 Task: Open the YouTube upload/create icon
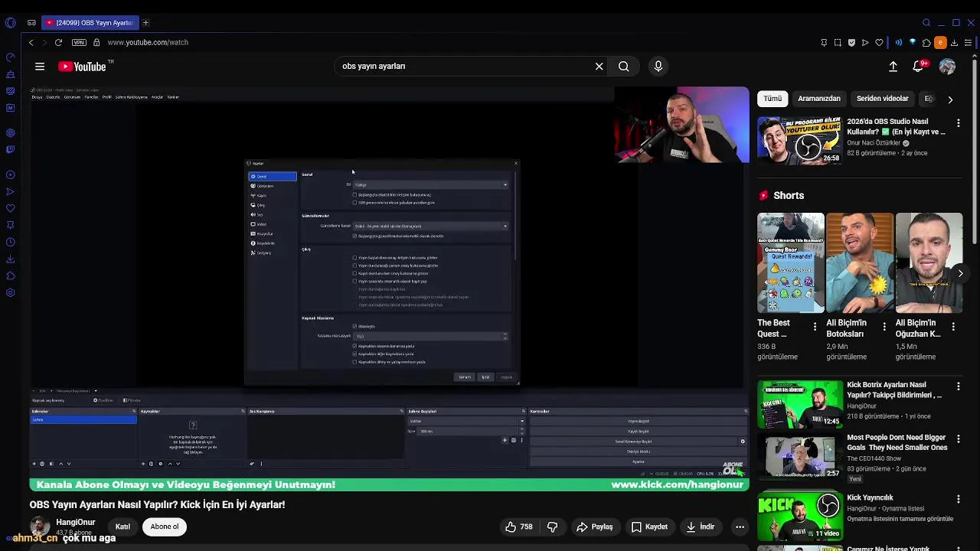coord(893,67)
